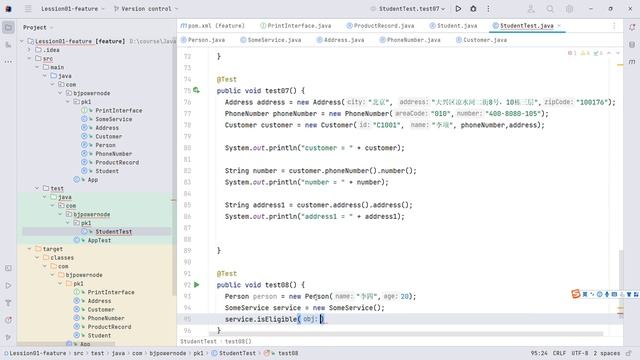Image resolution: width=640 pixels, height=360 pixels.
Task: Go to line via 95:24 indicator
Action: (539, 353)
